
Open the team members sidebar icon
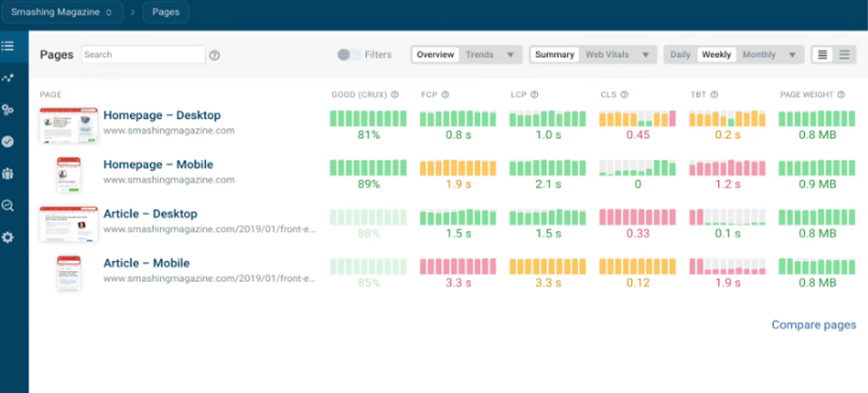(x=8, y=173)
